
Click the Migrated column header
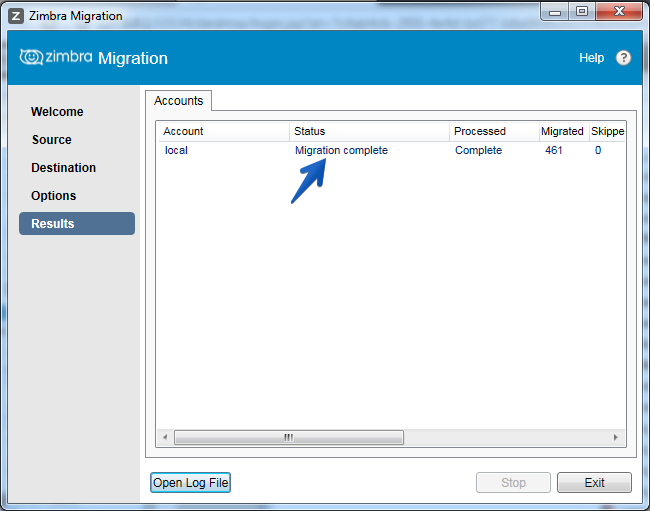(564, 131)
